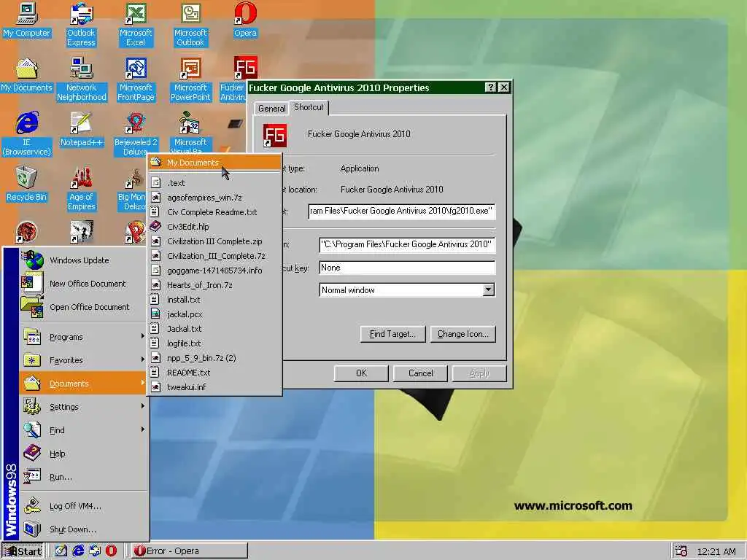Open My Documents in Documents submenu
This screenshot has height=560, width=747.
(214, 163)
